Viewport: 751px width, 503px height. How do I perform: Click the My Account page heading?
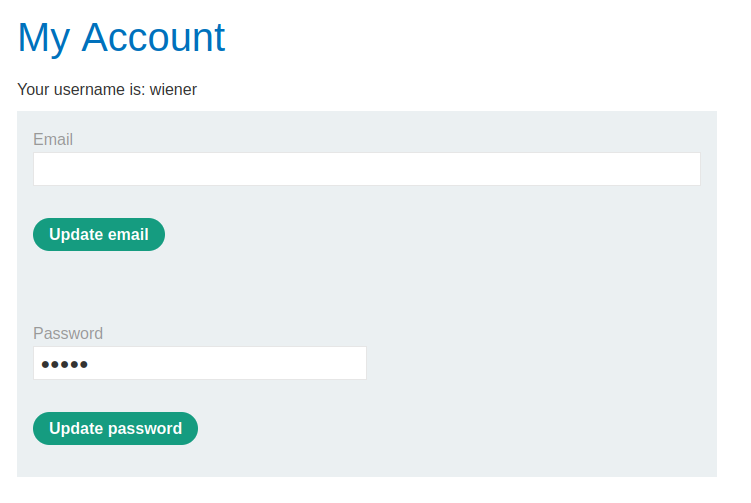click(x=121, y=38)
